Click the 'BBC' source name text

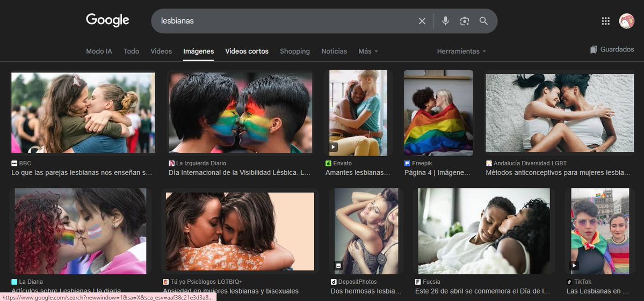(25, 163)
